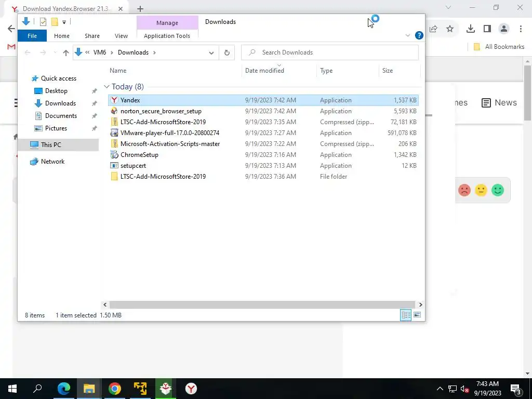Viewport: 532px width, 399px height.
Task: Select Pictures in navigation pane
Action: (56, 128)
